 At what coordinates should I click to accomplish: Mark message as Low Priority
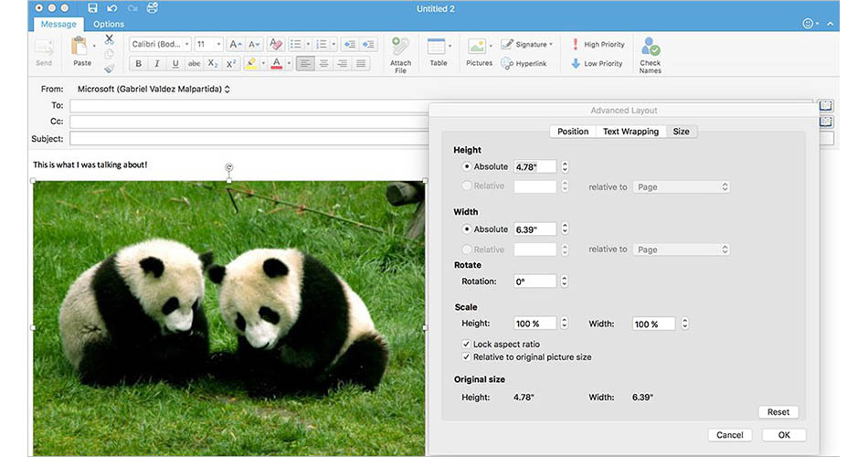(597, 64)
